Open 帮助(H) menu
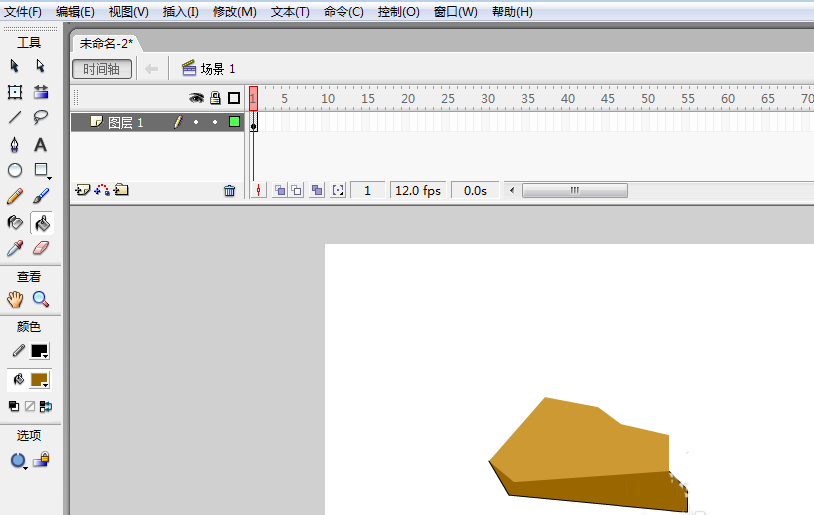The image size is (814, 515). click(x=512, y=11)
